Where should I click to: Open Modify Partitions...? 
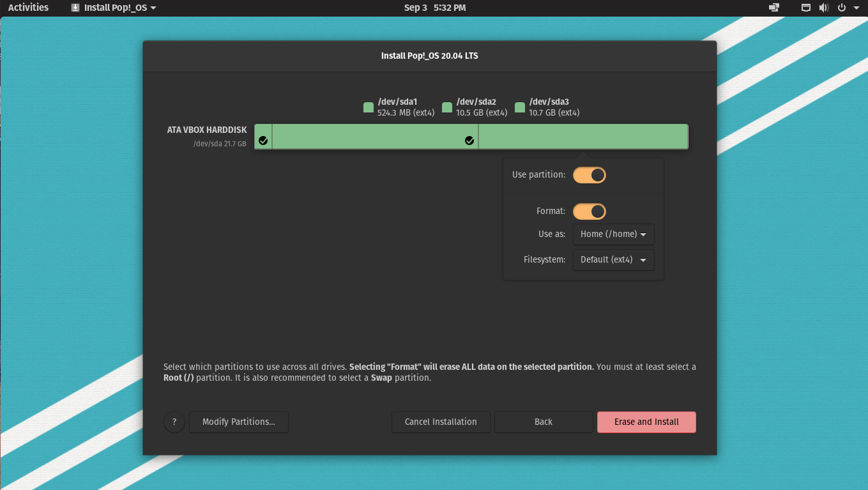click(x=239, y=422)
